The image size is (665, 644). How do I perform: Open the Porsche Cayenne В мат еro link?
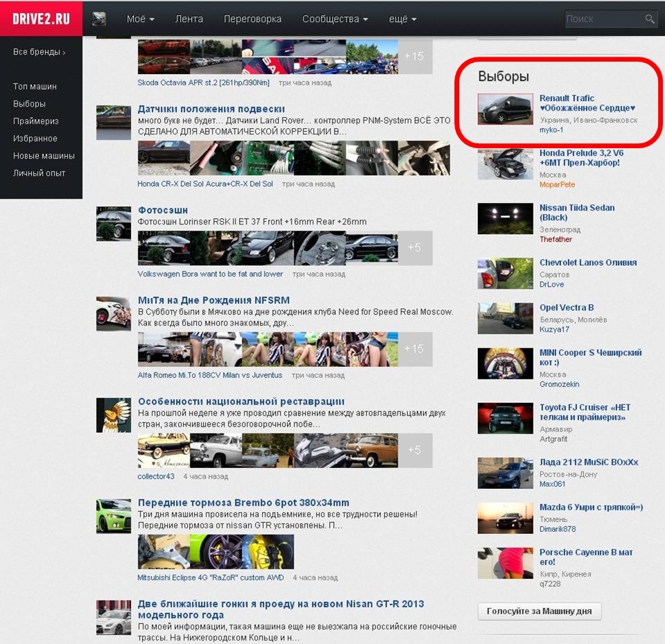(x=586, y=557)
